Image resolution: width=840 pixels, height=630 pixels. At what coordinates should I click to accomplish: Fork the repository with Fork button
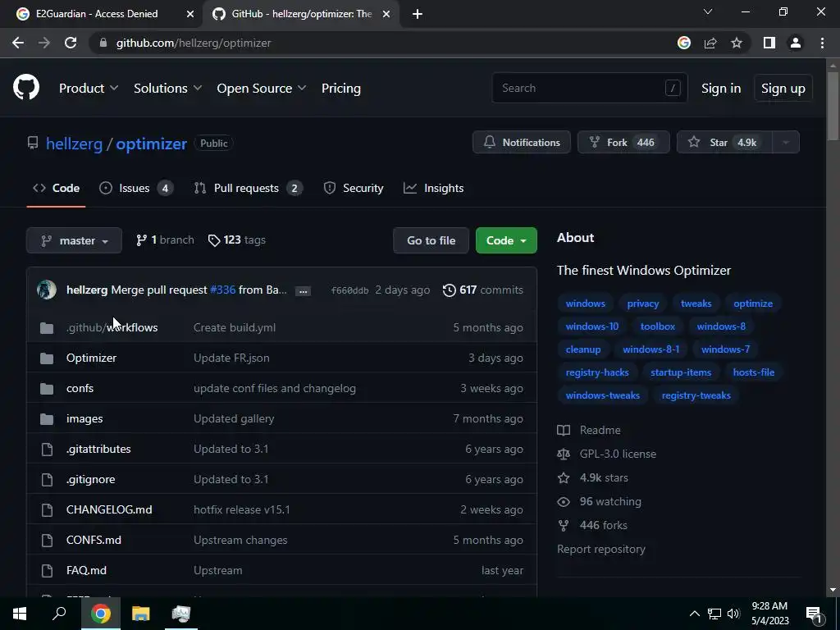pos(623,143)
